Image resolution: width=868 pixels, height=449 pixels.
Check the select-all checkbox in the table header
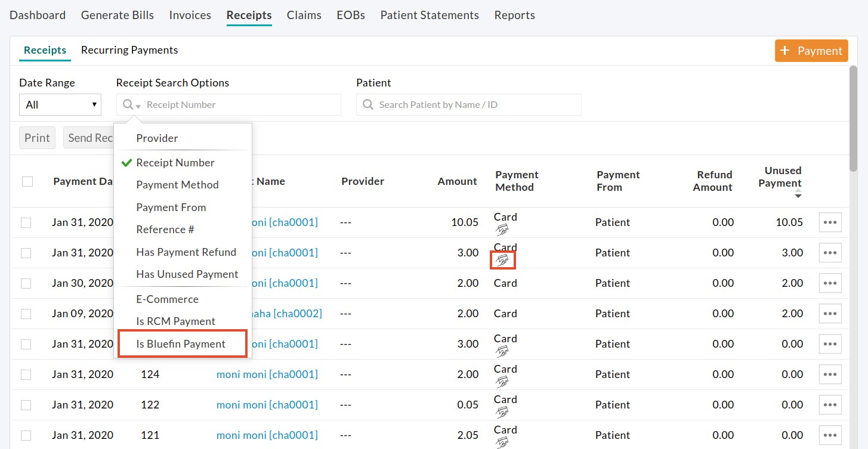27,181
